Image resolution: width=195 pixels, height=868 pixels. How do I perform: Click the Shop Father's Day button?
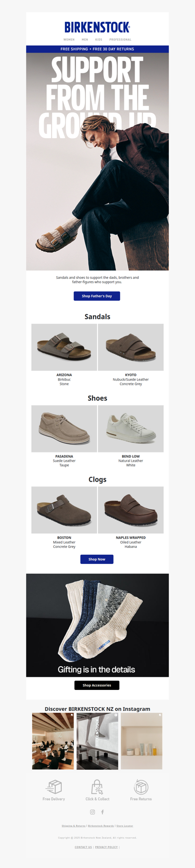97,296
